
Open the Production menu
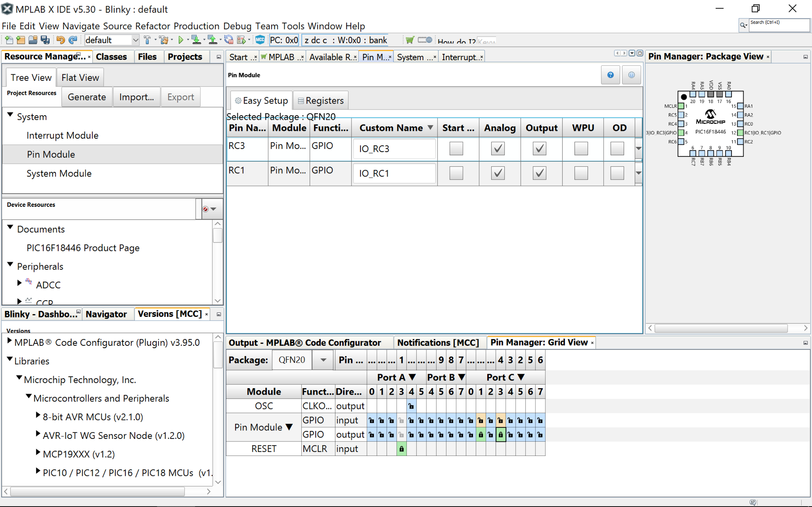196,26
